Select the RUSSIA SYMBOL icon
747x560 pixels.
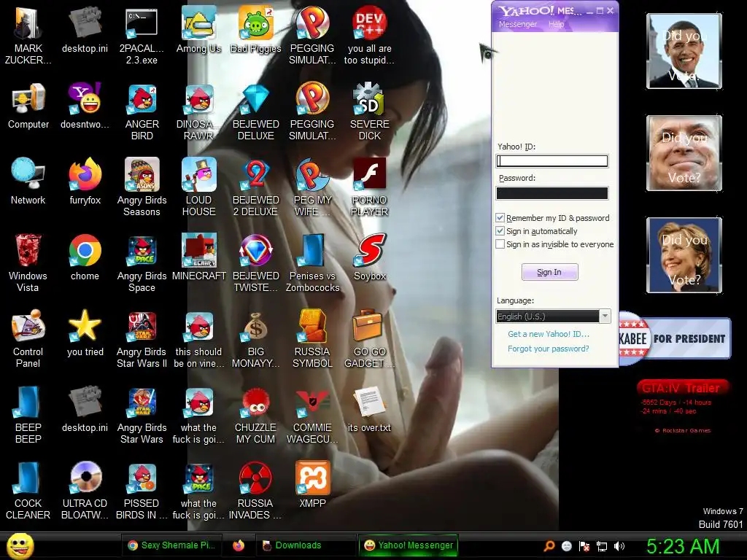[312, 338]
